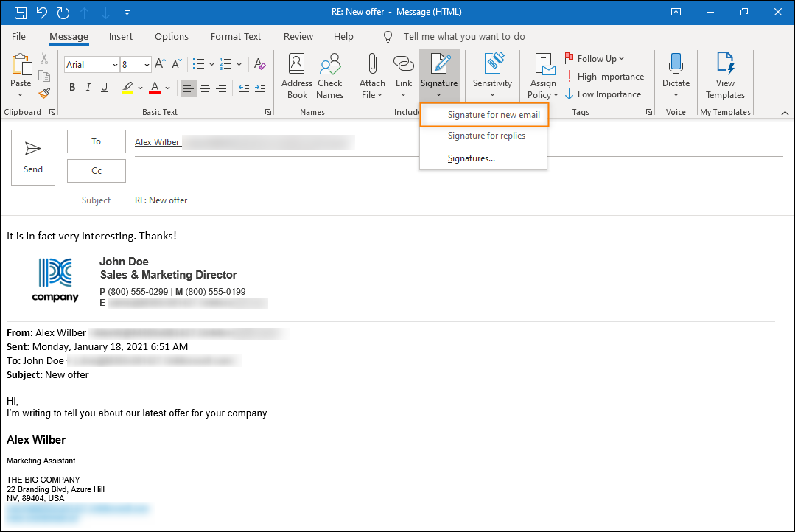Select the Attach File icon
Screen dimensions: 795x532
[x=372, y=74]
